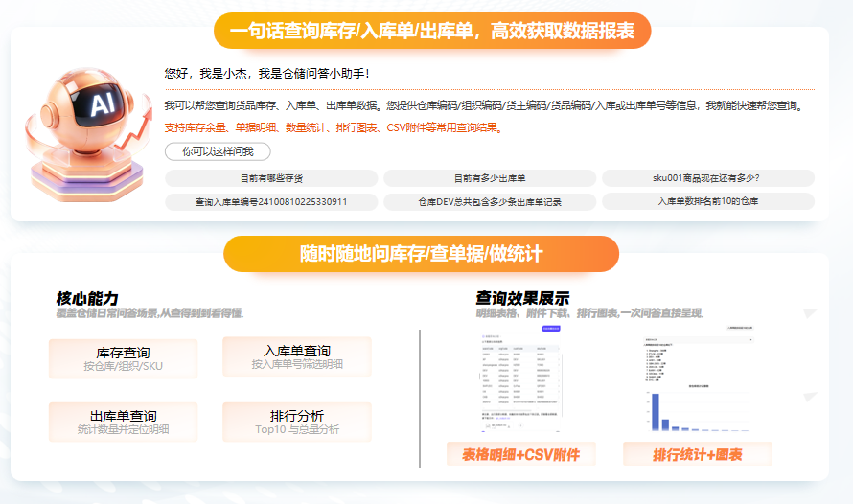853x504 pixels.
Task: Click the small purple button above the table thumbnail
Action: (x=551, y=329)
